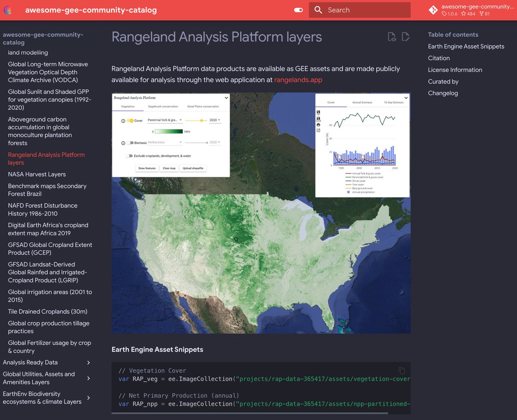Click the save Excel icon in chart panel
The height and width of the screenshot is (420, 517).
(318, 118)
